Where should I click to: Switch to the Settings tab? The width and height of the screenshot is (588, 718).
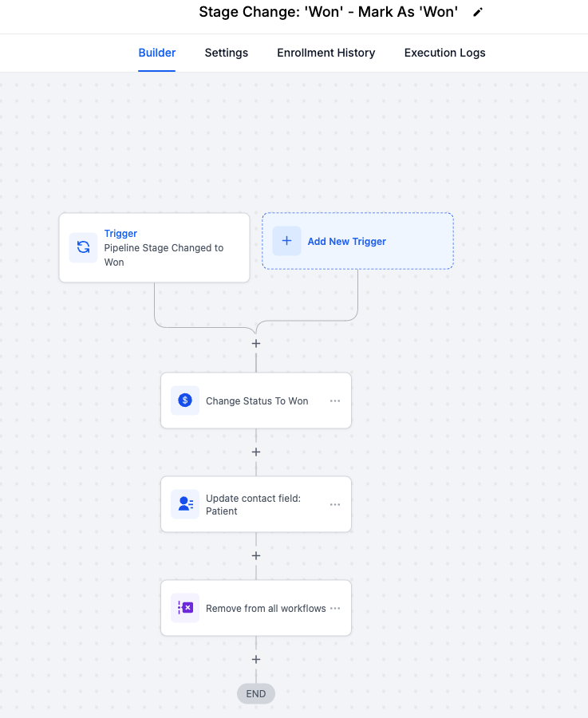(227, 53)
